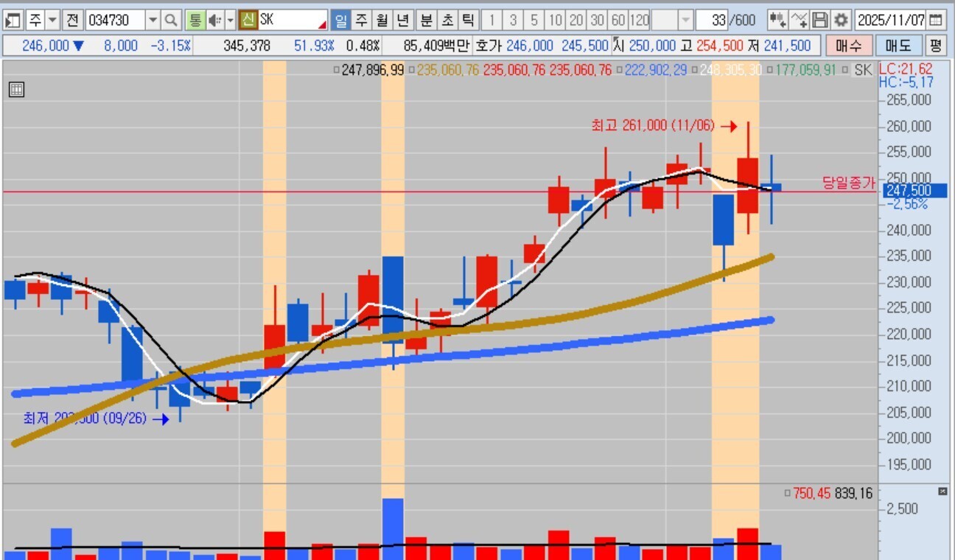Click the stock search magnifier icon
The width and height of the screenshot is (955, 560).
171,20
